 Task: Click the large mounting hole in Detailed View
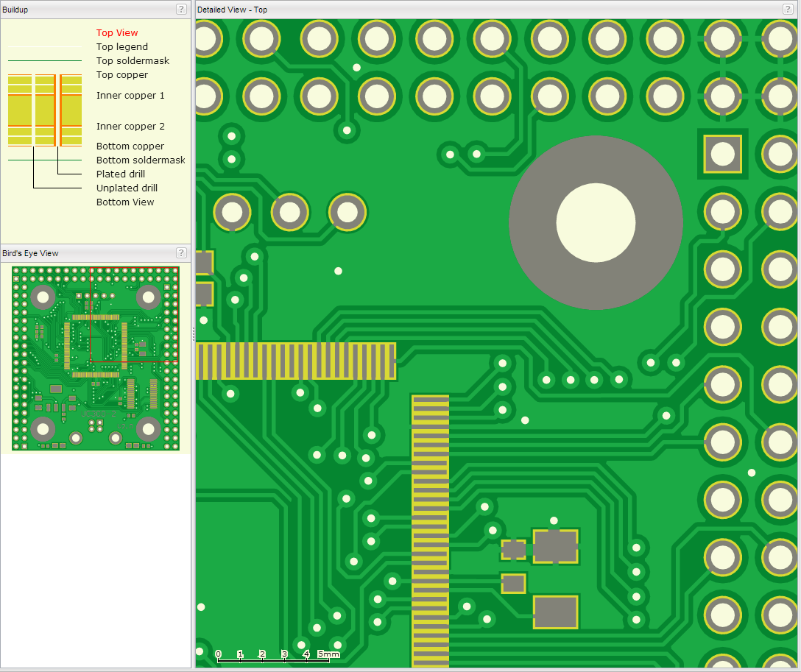596,222
